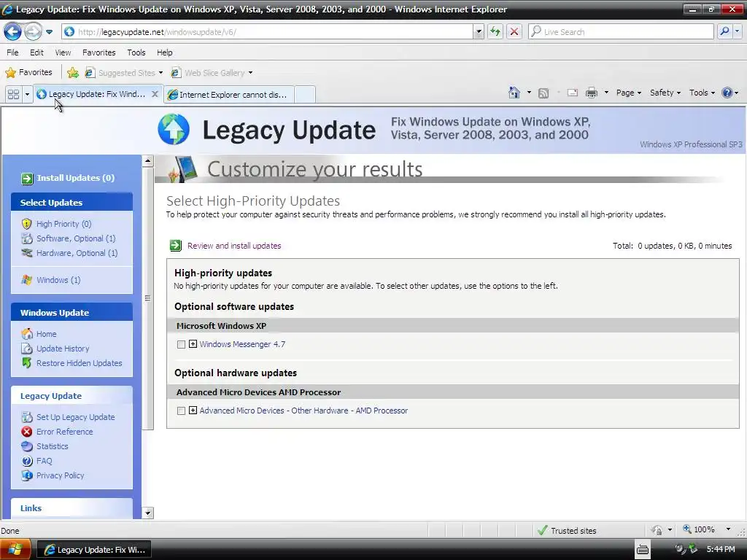This screenshot has width=747, height=560.
Task: Click the Windows Messenger 4.7 link
Action: pyautogui.click(x=242, y=344)
